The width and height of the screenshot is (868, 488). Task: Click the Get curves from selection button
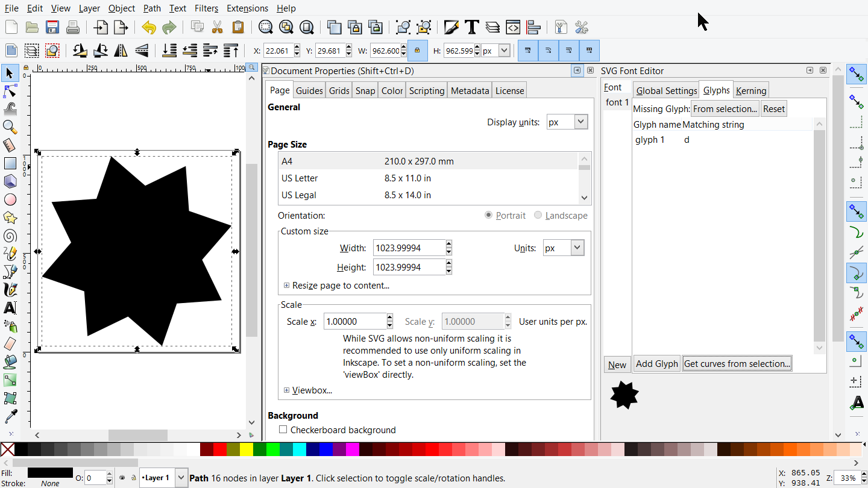click(x=737, y=363)
